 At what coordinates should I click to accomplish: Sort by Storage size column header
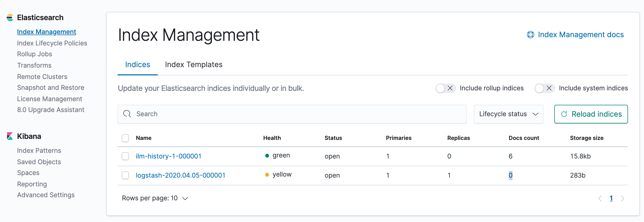(587, 138)
